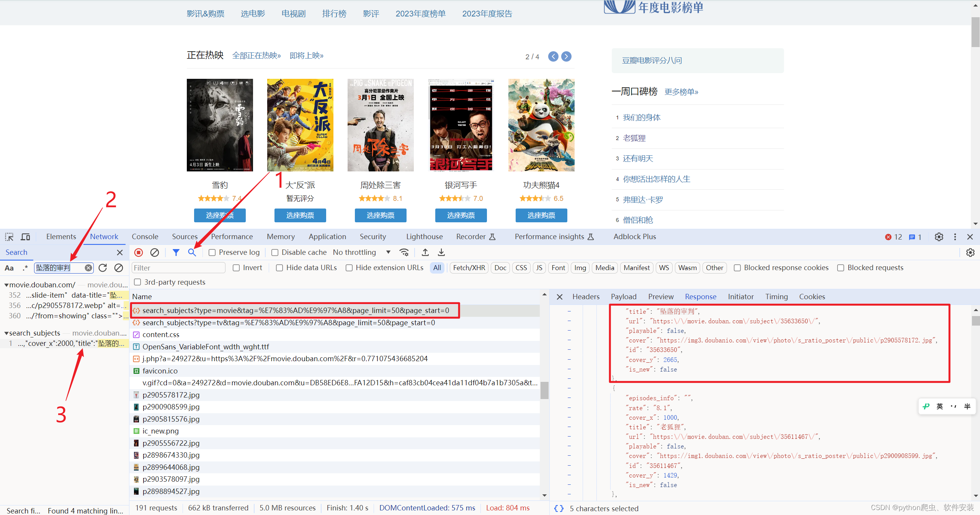The image size is (980, 515).
Task: Click the search text input field
Action: tap(59, 268)
